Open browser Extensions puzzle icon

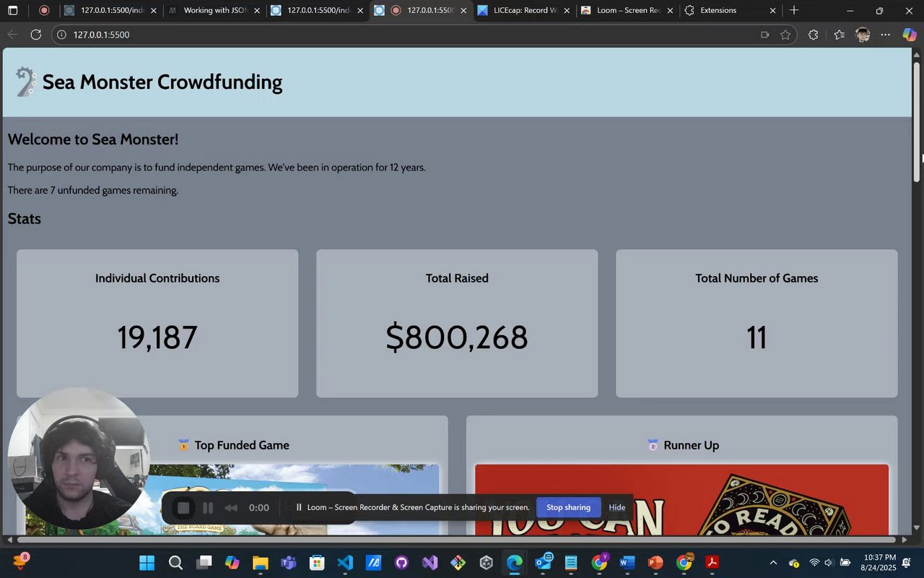click(813, 35)
